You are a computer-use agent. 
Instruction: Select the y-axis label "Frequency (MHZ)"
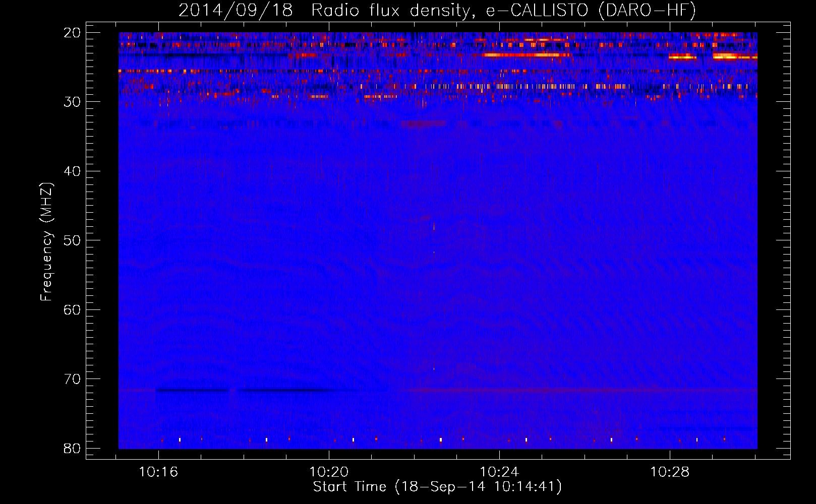(46, 242)
